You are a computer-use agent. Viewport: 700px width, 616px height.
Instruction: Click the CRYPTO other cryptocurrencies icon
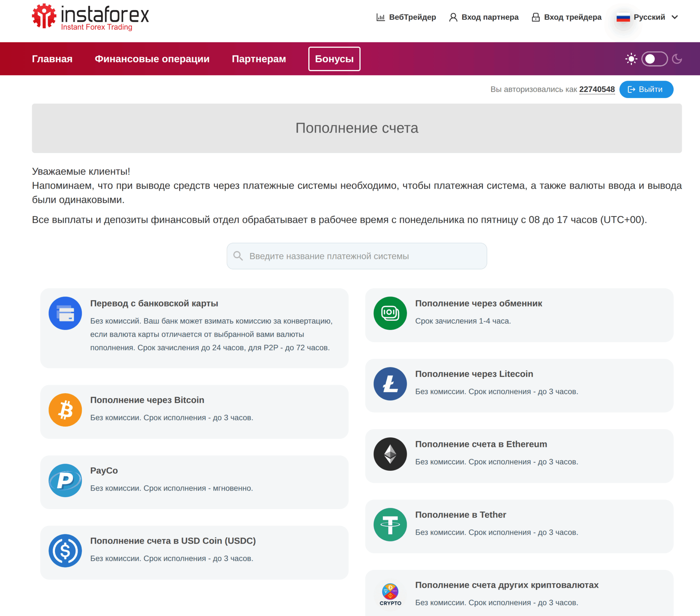click(x=390, y=594)
